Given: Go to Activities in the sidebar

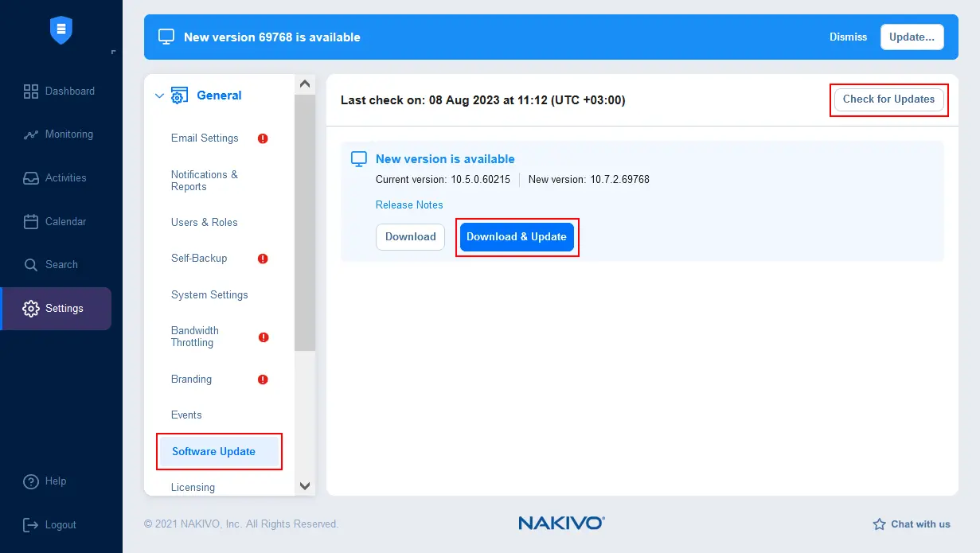Looking at the screenshot, I should click(x=56, y=178).
